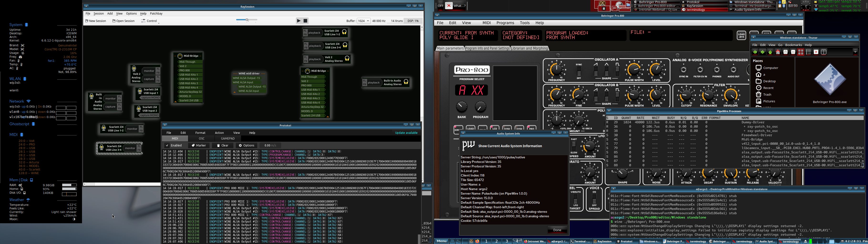The height and width of the screenshot is (244, 868).
Task: Open MIDI menu in Behringer Pro-800
Action: tap(486, 23)
